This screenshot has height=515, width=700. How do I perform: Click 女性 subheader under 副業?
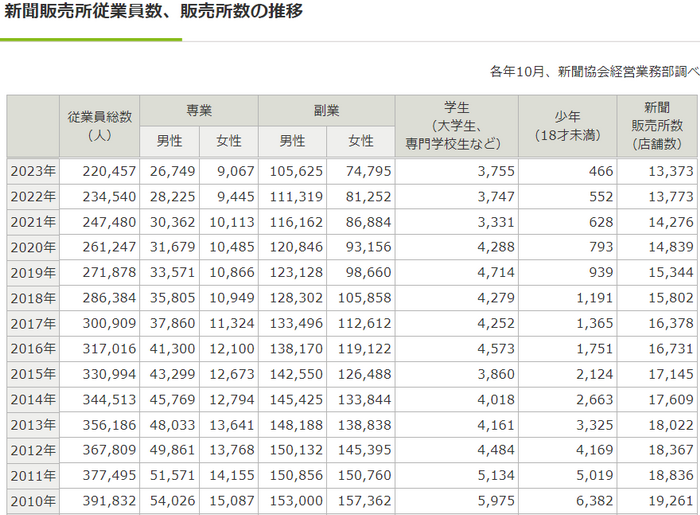tap(360, 141)
